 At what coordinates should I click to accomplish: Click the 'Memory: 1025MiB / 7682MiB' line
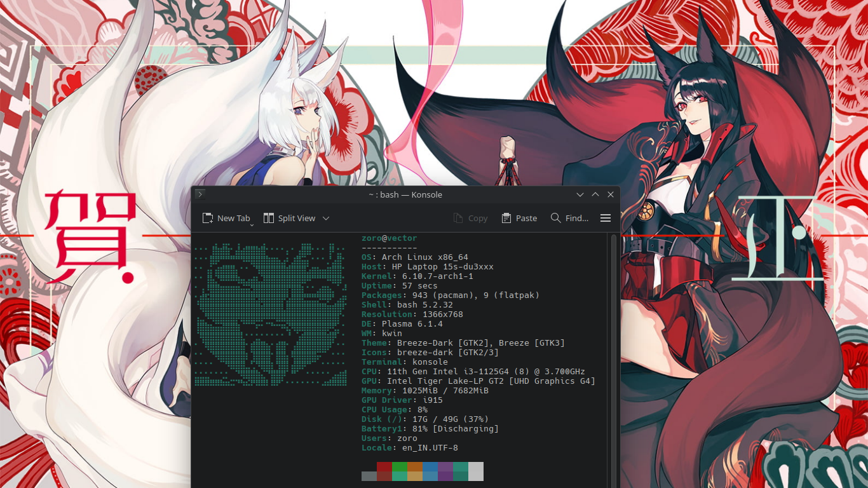[x=425, y=391]
